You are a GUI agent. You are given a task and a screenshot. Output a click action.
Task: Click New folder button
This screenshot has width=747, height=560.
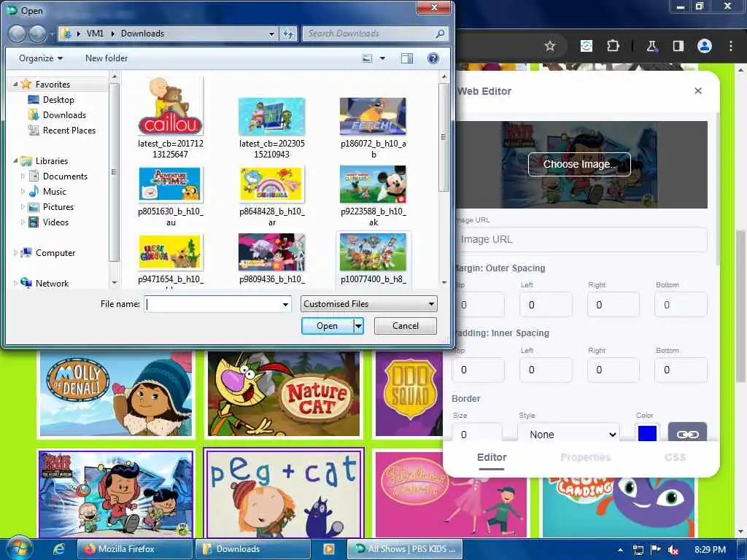coord(107,58)
